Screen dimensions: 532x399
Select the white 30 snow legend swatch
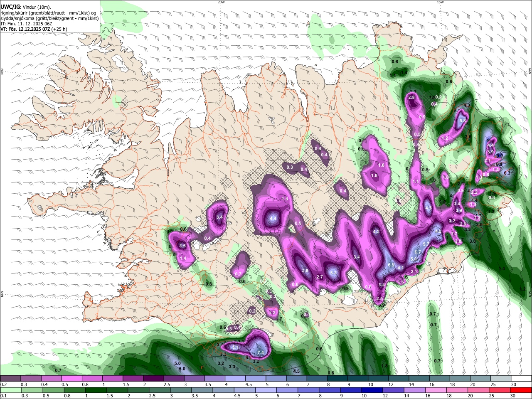[x=521, y=379]
